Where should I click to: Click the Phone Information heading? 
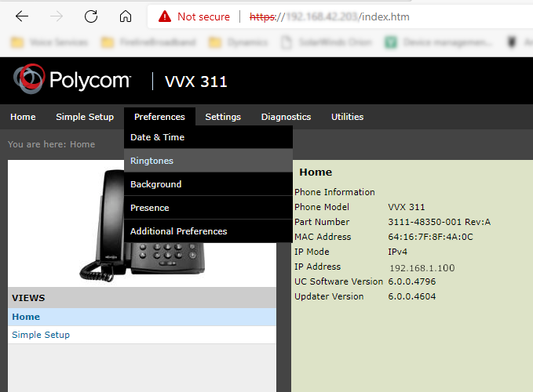(334, 192)
